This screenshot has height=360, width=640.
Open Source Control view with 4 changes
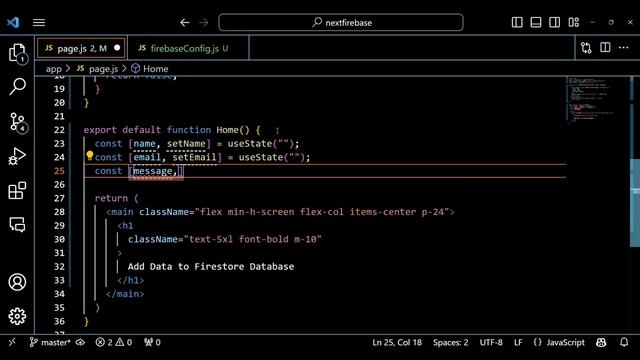pos(17,122)
